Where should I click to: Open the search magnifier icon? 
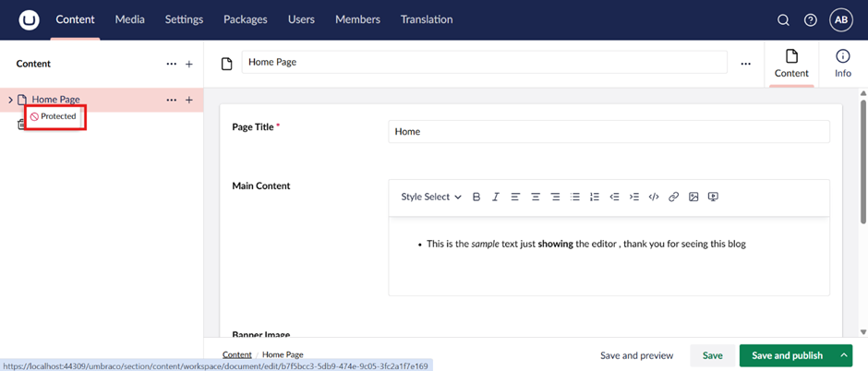click(783, 20)
